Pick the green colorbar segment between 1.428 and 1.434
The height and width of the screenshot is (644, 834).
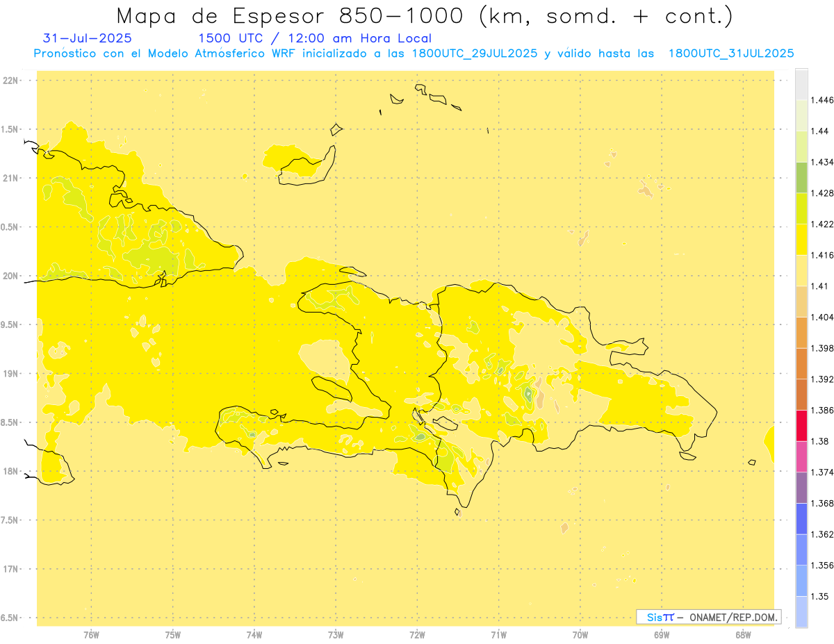coord(801,177)
